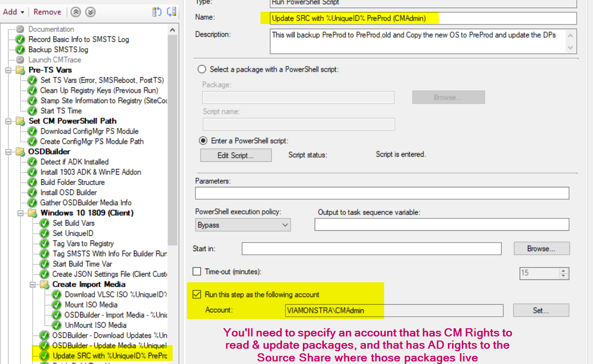Click the move step up icon
Screen dimensions: 593x364
77,12
